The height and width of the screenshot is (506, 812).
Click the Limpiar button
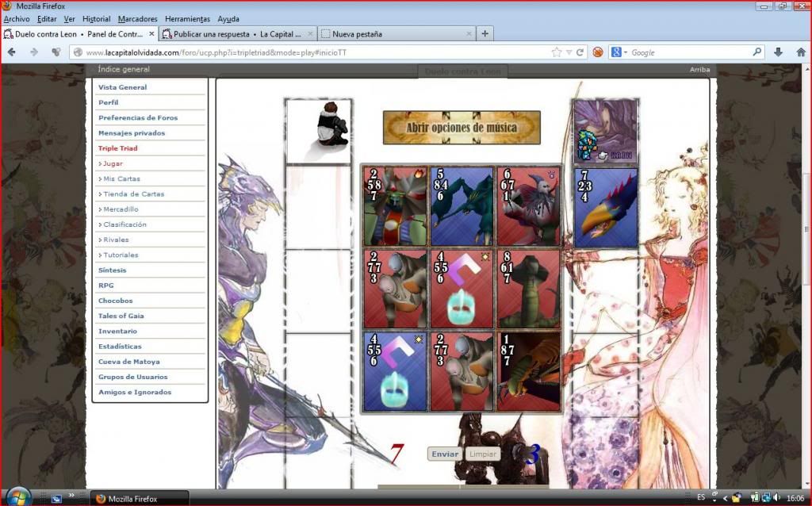pos(483,454)
